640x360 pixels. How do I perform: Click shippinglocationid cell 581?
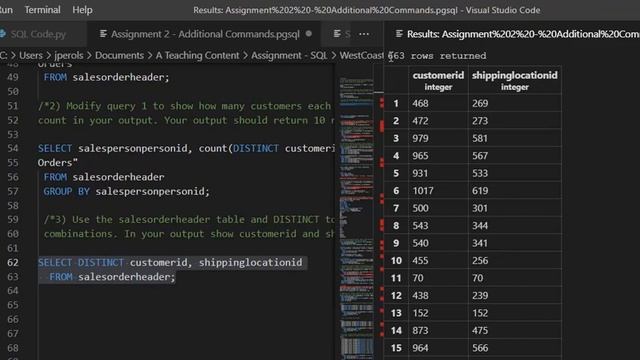click(515, 139)
